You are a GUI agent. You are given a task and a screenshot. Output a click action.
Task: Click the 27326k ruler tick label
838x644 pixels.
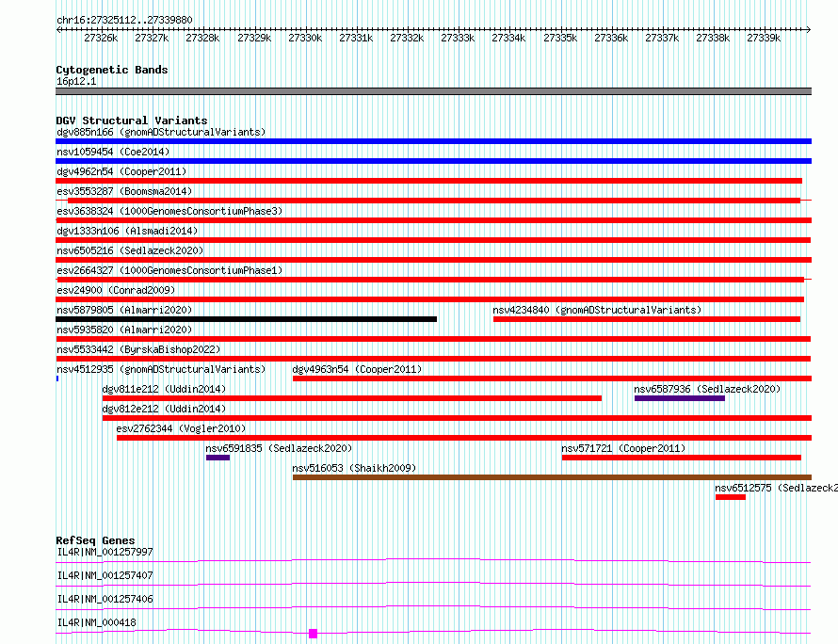click(101, 38)
